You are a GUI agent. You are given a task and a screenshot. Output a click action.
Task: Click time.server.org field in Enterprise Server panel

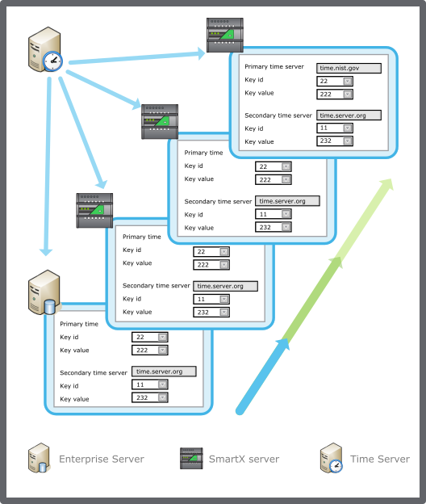tap(164, 372)
